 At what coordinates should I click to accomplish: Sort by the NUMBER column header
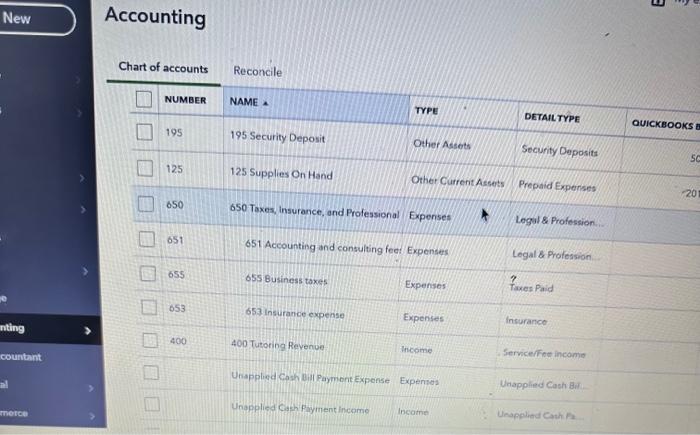(185, 100)
